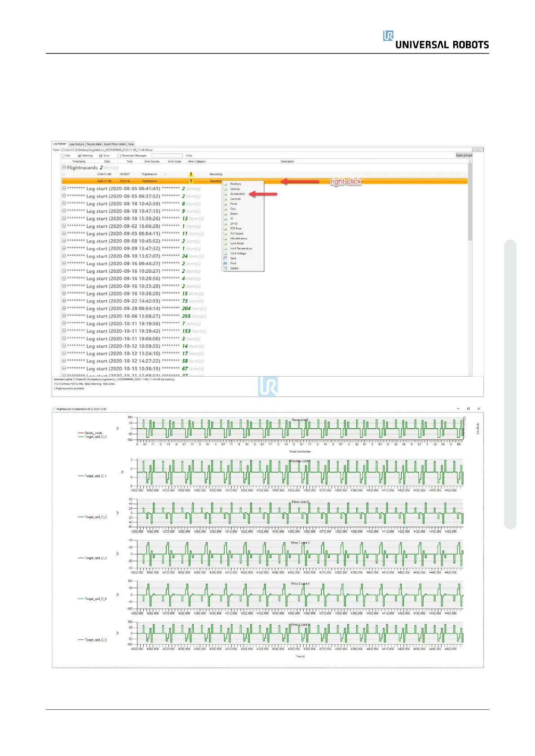This screenshot has width=535, height=756.
Task: Click the Save disk icon in context menu
Action: (x=225, y=259)
